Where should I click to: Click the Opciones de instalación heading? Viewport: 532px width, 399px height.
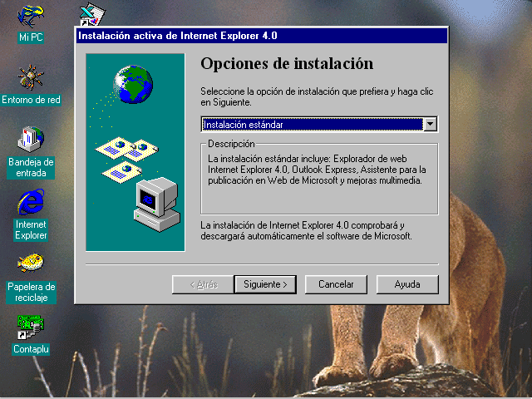pyautogui.click(x=287, y=64)
